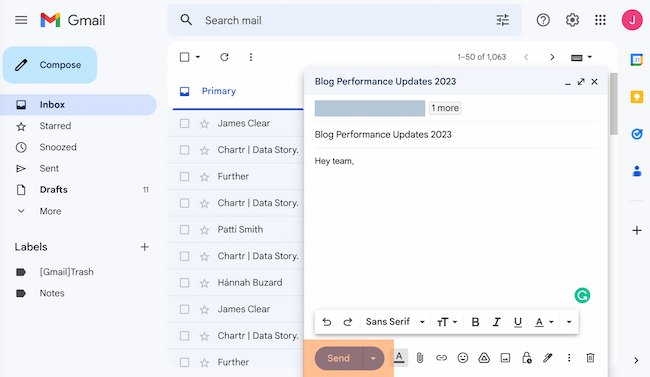Image resolution: width=650 pixels, height=377 pixels.
Task: Toggle confidential mode lock icon
Action: (x=526, y=358)
